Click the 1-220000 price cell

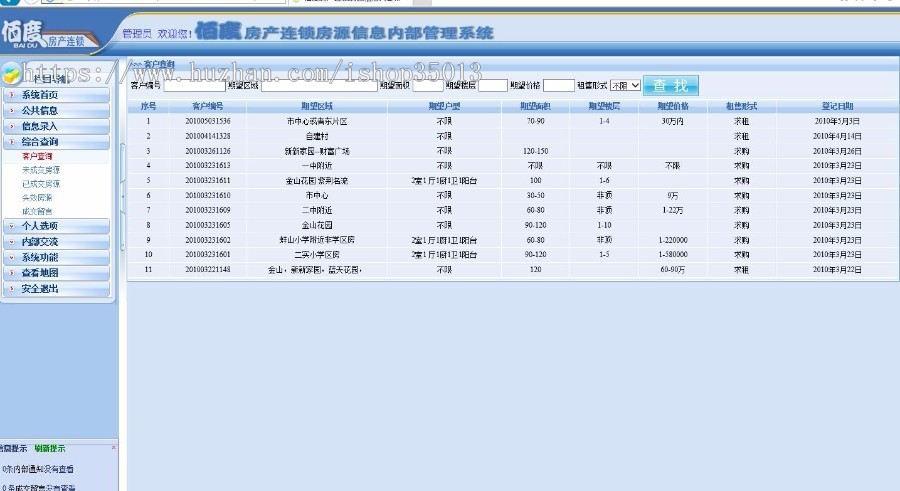(x=673, y=240)
